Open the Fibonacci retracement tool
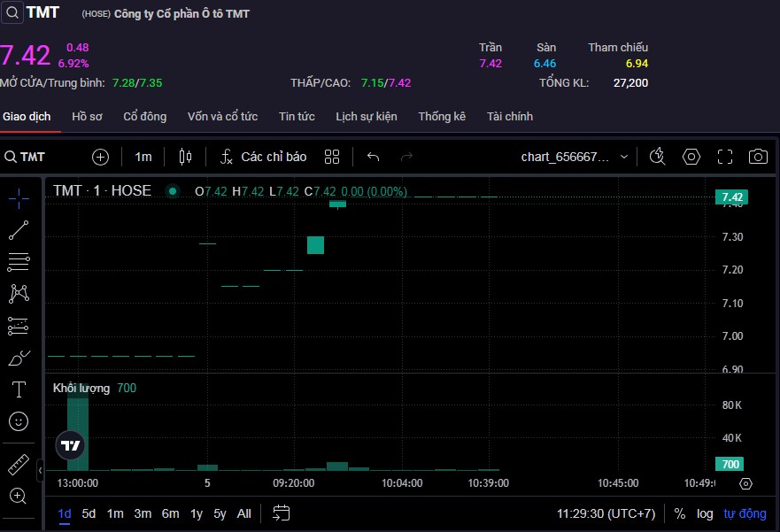The height and width of the screenshot is (532, 780). (x=19, y=261)
